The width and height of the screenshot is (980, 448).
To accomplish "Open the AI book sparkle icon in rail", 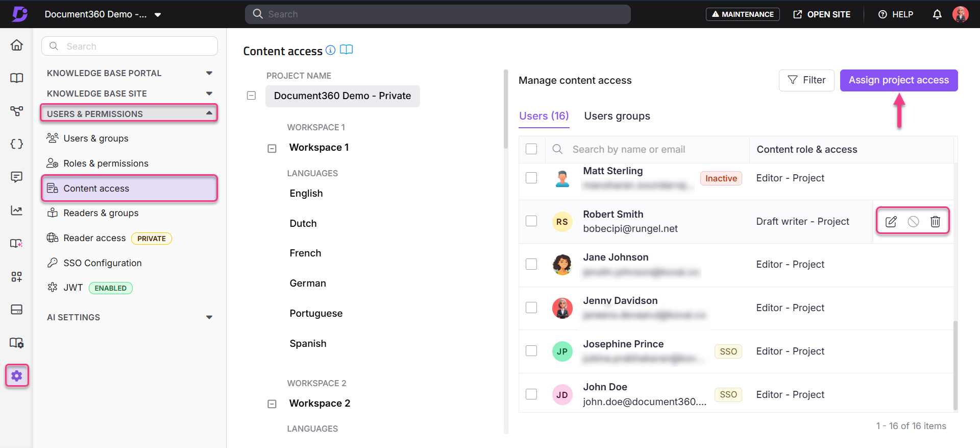I will (17, 243).
